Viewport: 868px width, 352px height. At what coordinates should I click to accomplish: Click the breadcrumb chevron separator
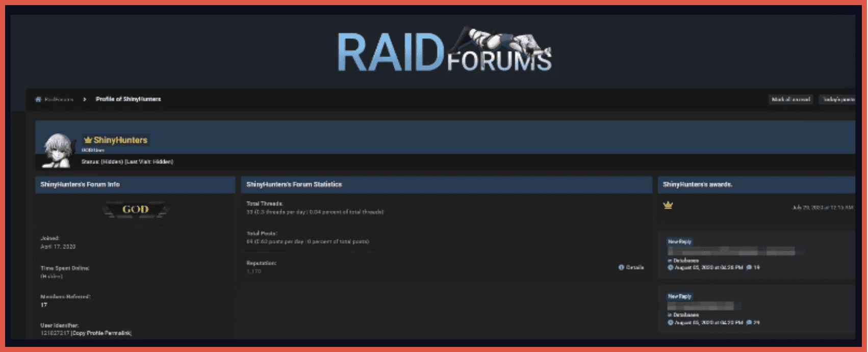(x=85, y=99)
